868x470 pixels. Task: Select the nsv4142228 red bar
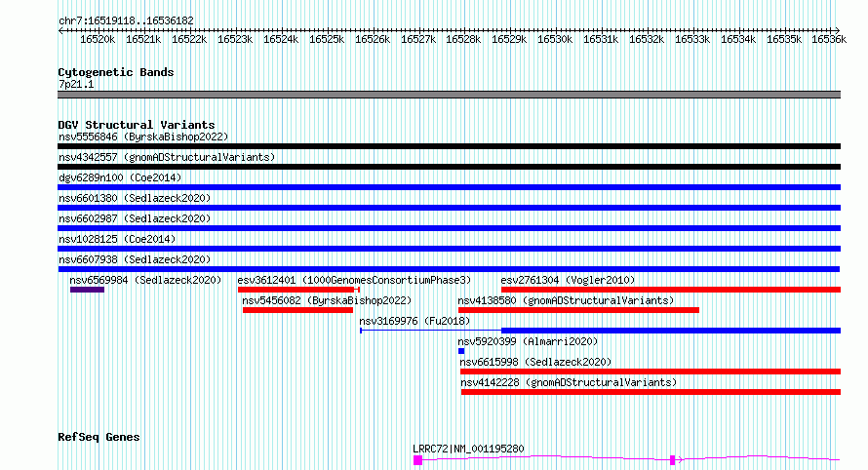pyautogui.click(x=651, y=392)
